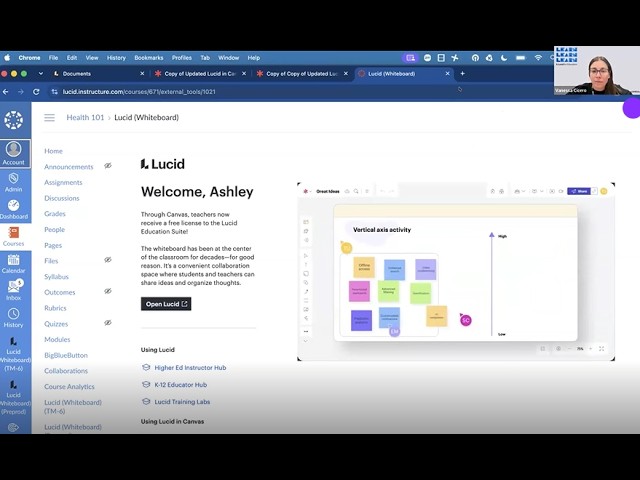Click the Open Lucid button
The image size is (640, 480).
click(x=166, y=304)
